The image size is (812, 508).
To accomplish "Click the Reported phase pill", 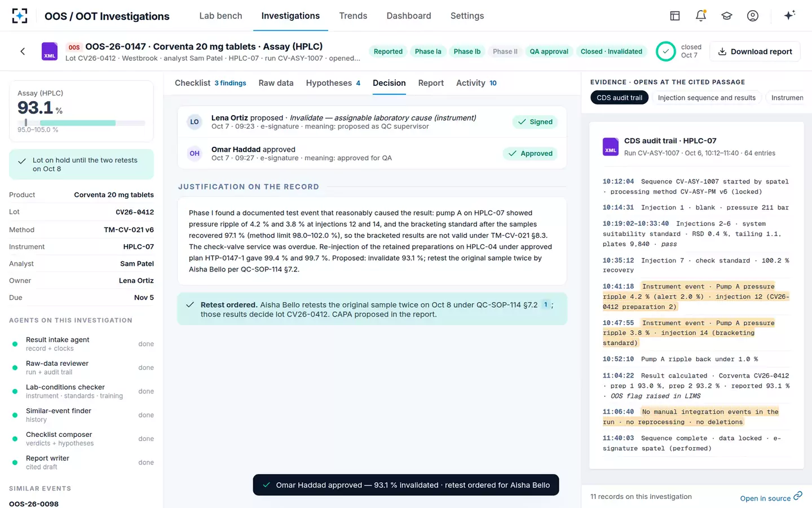I will click(x=388, y=51).
